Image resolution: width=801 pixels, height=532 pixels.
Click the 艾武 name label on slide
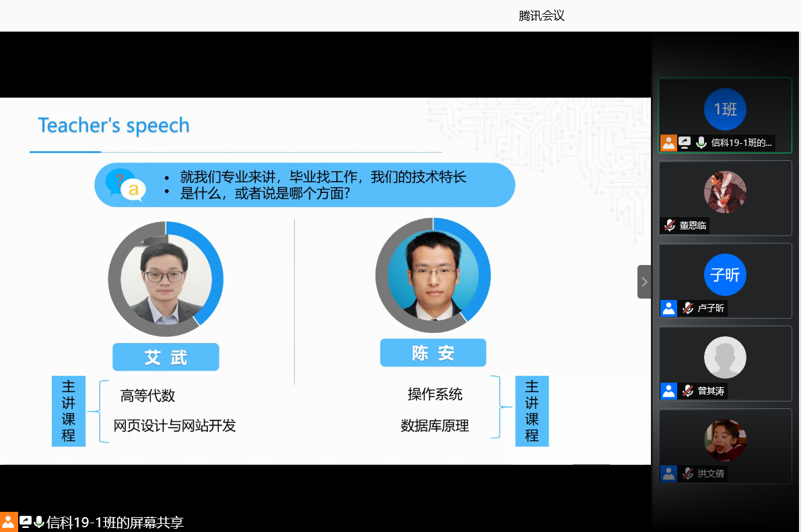166,357
